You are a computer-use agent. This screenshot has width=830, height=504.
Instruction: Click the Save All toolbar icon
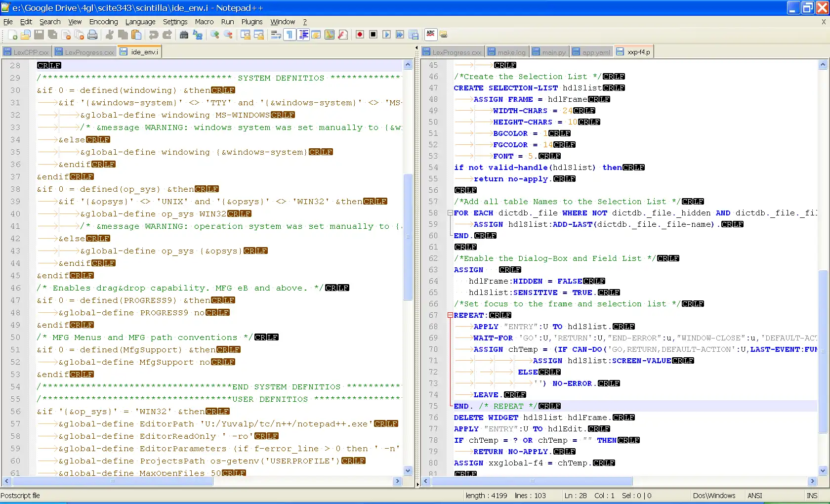tap(52, 35)
